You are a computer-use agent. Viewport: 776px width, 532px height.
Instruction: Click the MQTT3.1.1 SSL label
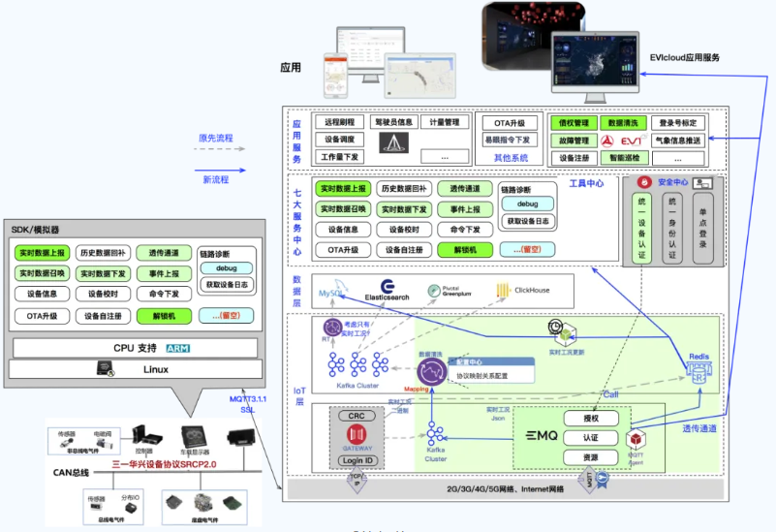coord(248,404)
